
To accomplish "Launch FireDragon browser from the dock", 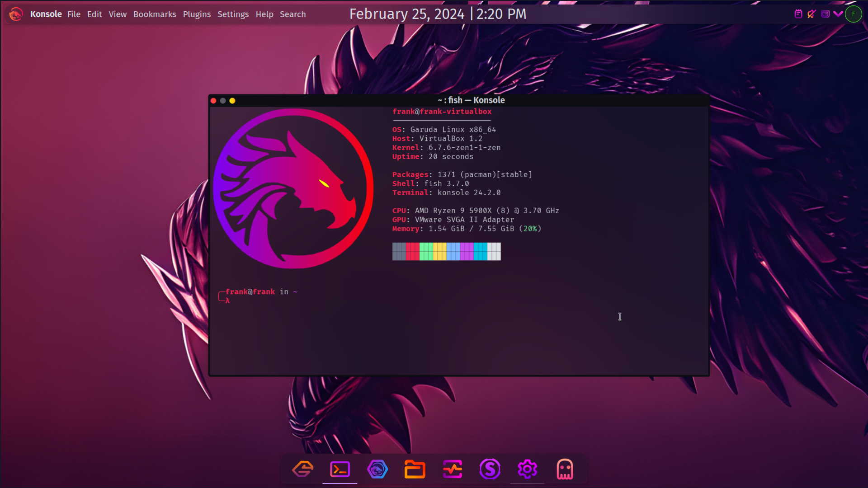I will point(377,469).
